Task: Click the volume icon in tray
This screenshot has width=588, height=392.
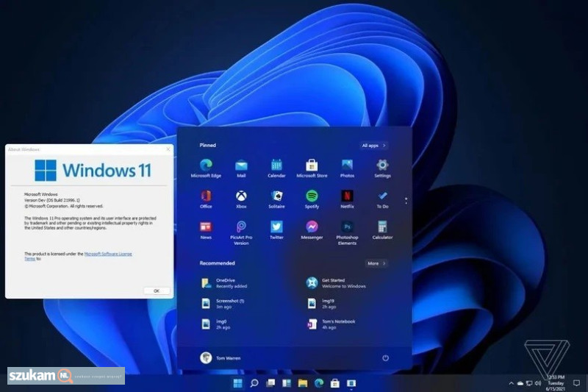Action: pos(538,383)
